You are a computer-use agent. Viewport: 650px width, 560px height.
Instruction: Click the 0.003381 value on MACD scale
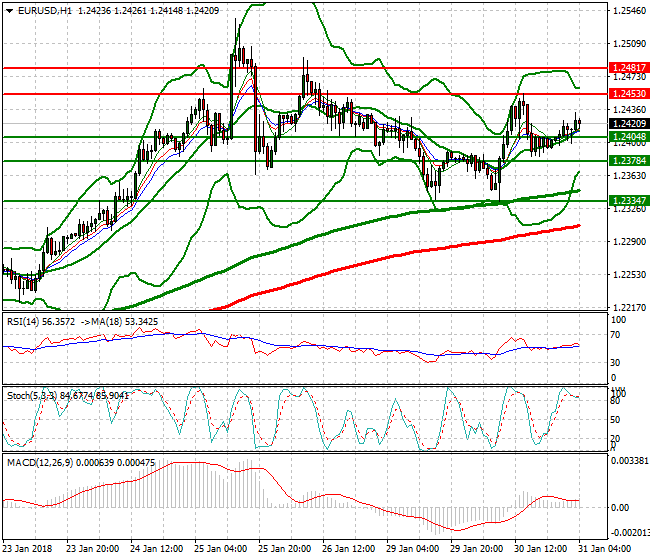[630, 462]
